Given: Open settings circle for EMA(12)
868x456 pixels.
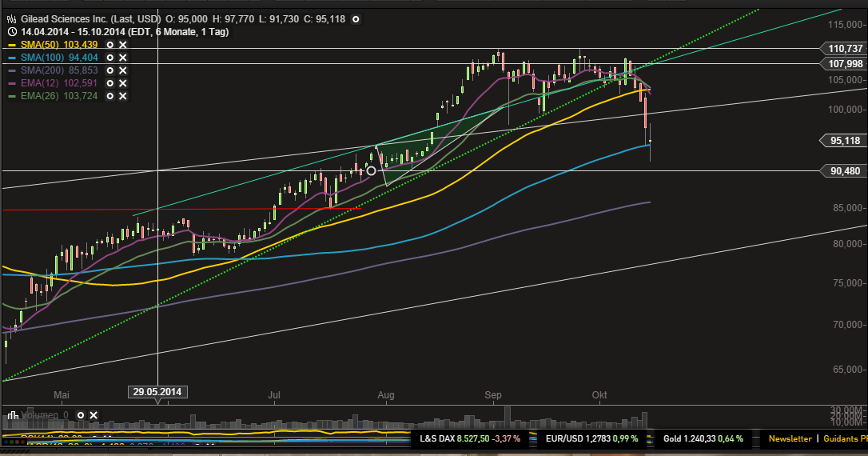Looking at the screenshot, I should (110, 84).
